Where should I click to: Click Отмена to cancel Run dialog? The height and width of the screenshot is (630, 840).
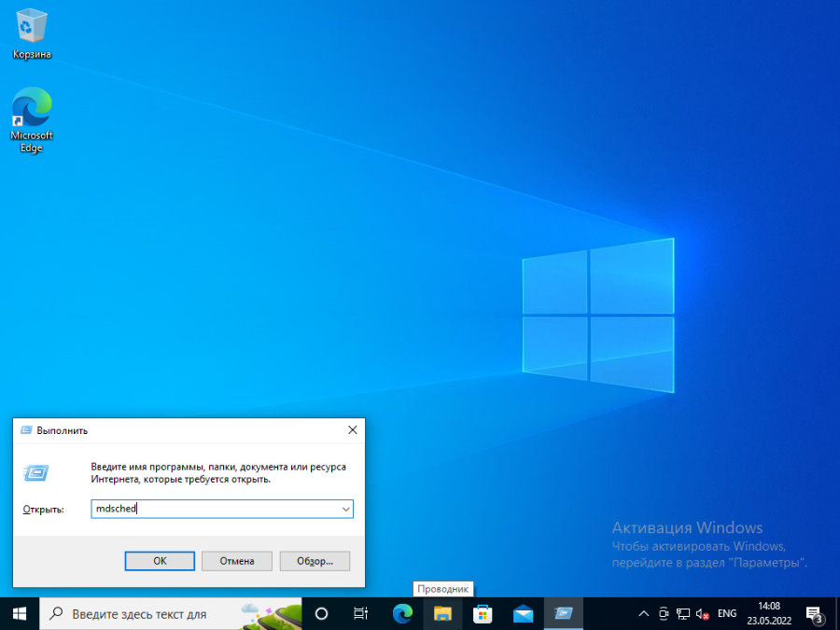[x=237, y=561]
